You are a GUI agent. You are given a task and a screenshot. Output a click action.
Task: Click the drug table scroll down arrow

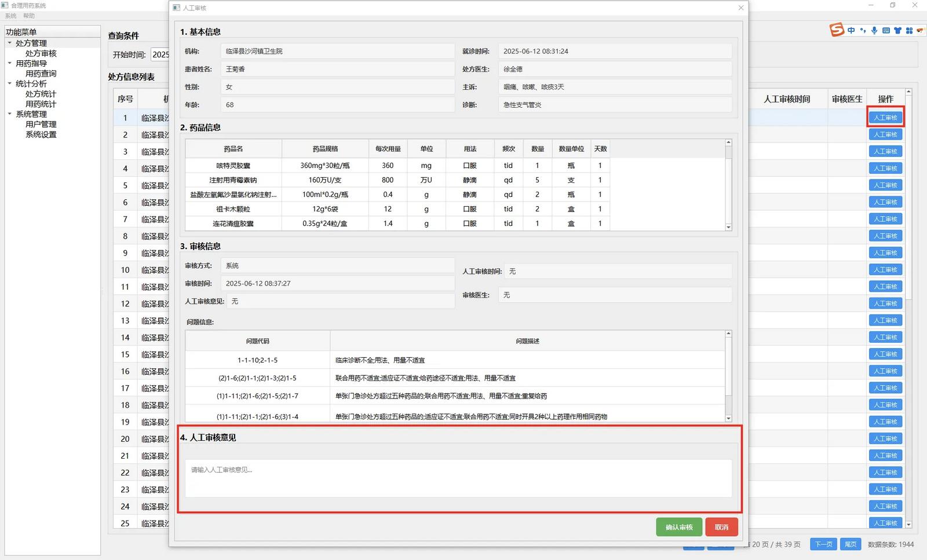pos(728,227)
